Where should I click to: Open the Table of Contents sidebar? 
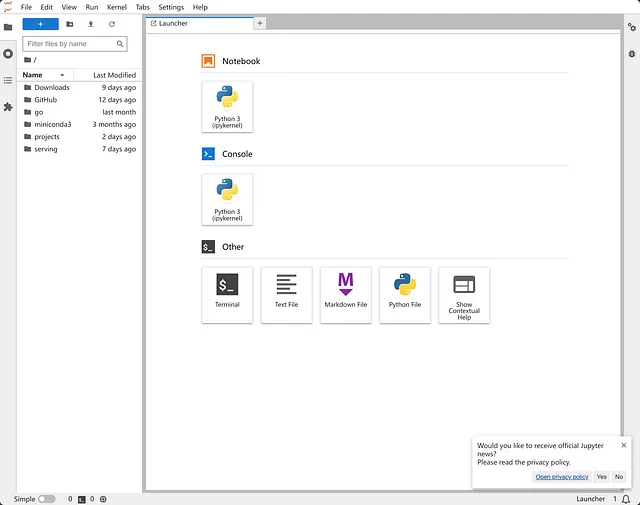tap(8, 80)
